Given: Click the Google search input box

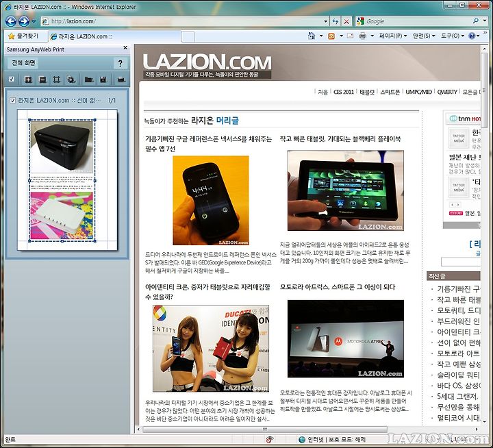Looking at the screenshot, I should click(x=418, y=21).
